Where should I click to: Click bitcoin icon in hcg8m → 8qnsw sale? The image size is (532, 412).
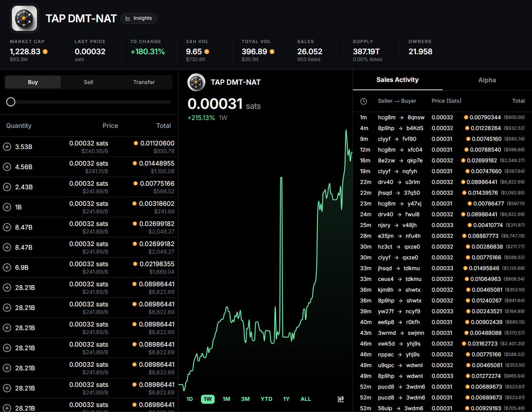(x=466, y=118)
